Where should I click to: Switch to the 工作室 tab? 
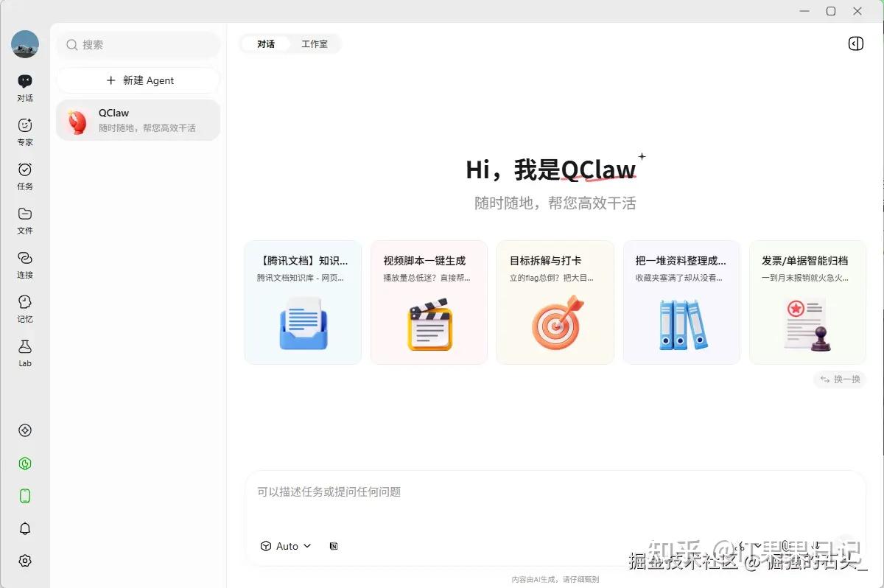click(x=315, y=44)
